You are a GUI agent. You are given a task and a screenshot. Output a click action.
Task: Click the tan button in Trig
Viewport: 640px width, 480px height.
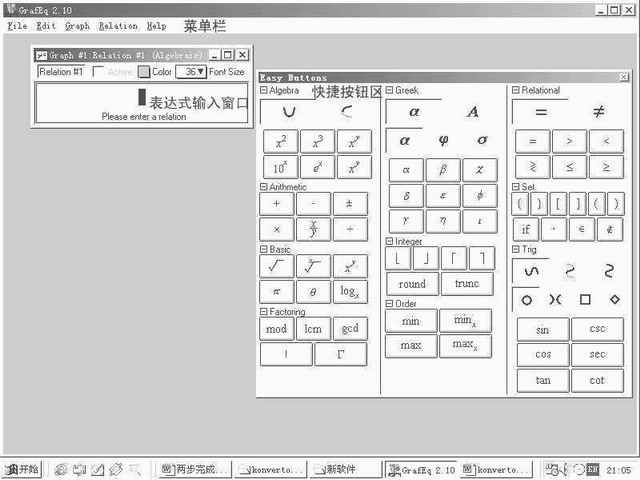[x=543, y=380]
